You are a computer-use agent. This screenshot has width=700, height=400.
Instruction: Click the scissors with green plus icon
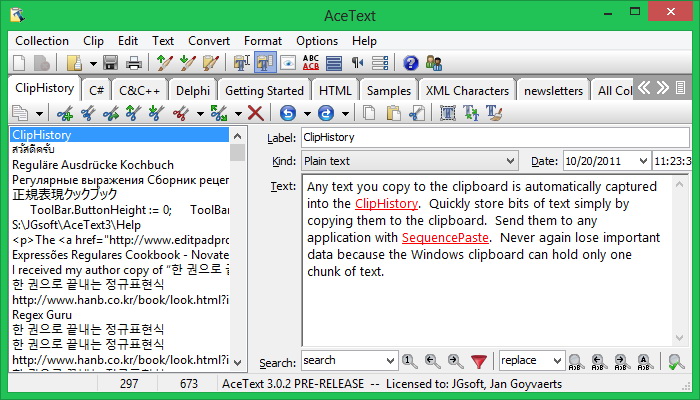(65, 113)
